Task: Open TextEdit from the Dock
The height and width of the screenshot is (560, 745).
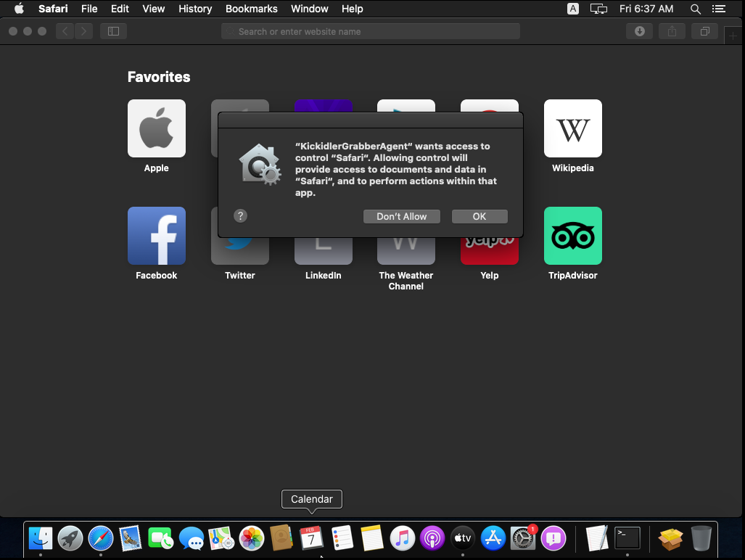Action: [x=597, y=539]
